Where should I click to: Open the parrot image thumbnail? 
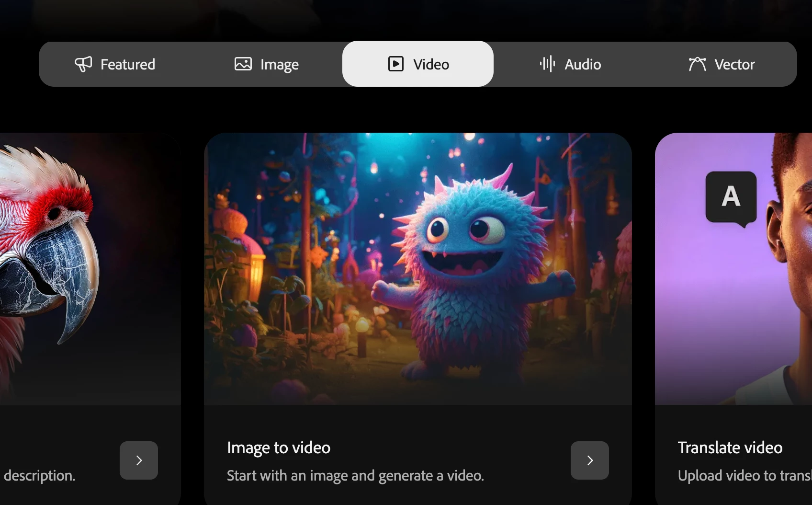click(x=90, y=269)
